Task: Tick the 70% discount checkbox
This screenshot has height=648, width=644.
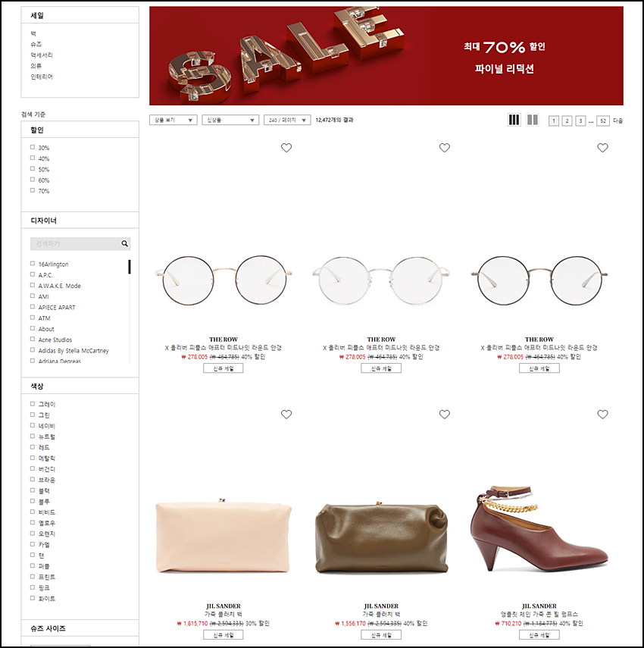Action: tap(33, 190)
